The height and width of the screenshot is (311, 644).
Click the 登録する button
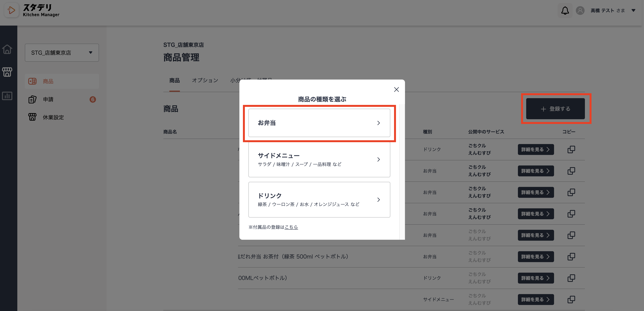pyautogui.click(x=555, y=109)
